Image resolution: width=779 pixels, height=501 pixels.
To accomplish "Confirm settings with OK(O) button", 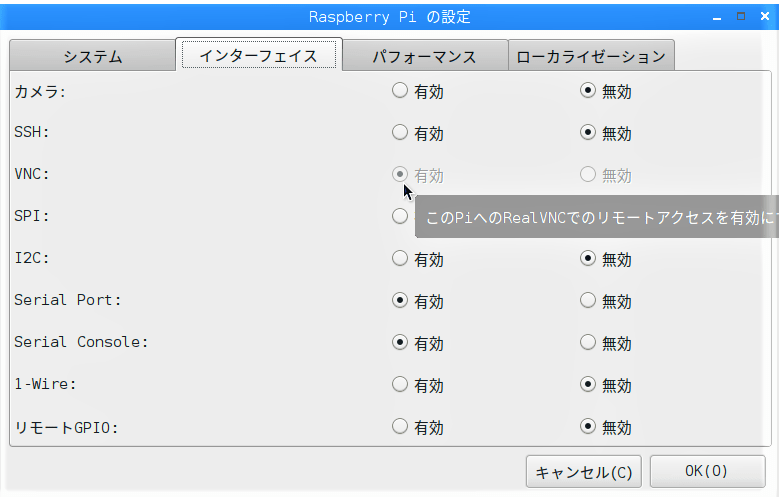I will [x=707, y=471].
